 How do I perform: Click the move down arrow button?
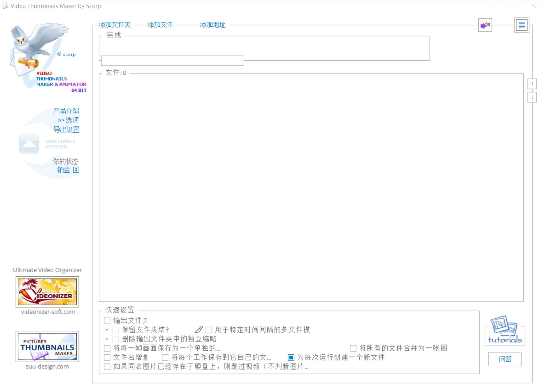click(532, 98)
